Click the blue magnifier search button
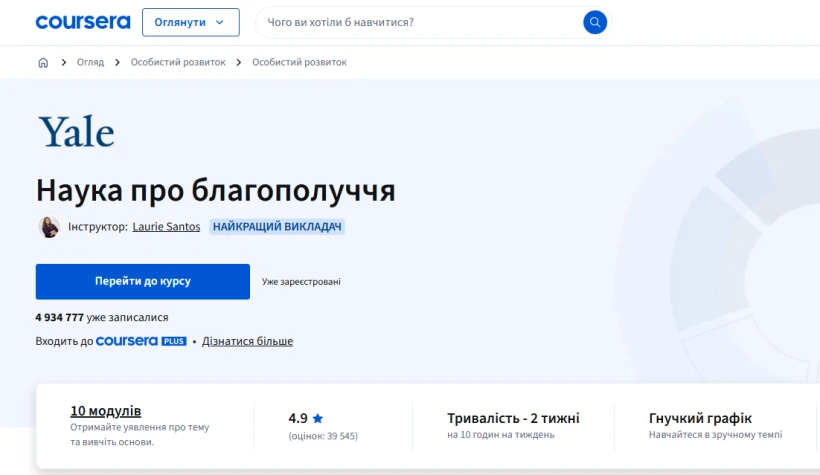Viewport: 820px width, 475px height. tap(595, 22)
